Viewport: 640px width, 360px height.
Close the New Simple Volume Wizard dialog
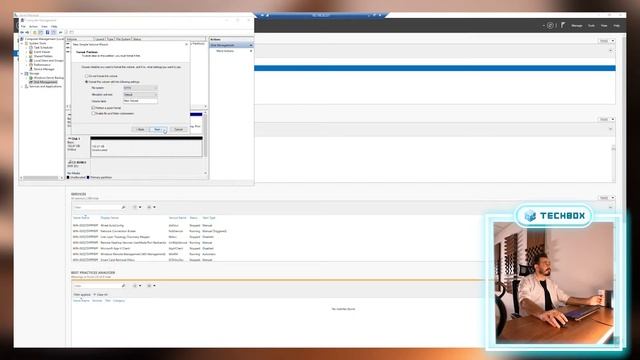pos(187,44)
